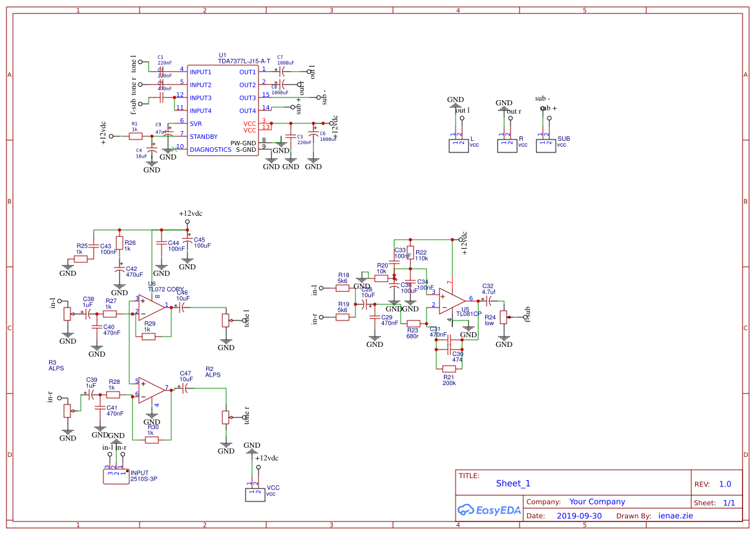Select the U6 TL072 COPY label
756x535 pixels.
(165, 286)
